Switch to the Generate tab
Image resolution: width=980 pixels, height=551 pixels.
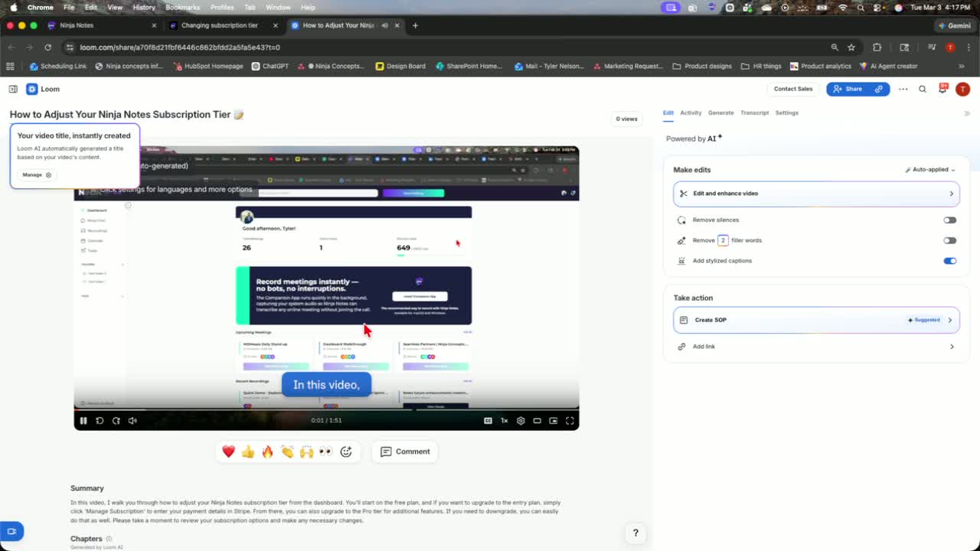coord(720,112)
